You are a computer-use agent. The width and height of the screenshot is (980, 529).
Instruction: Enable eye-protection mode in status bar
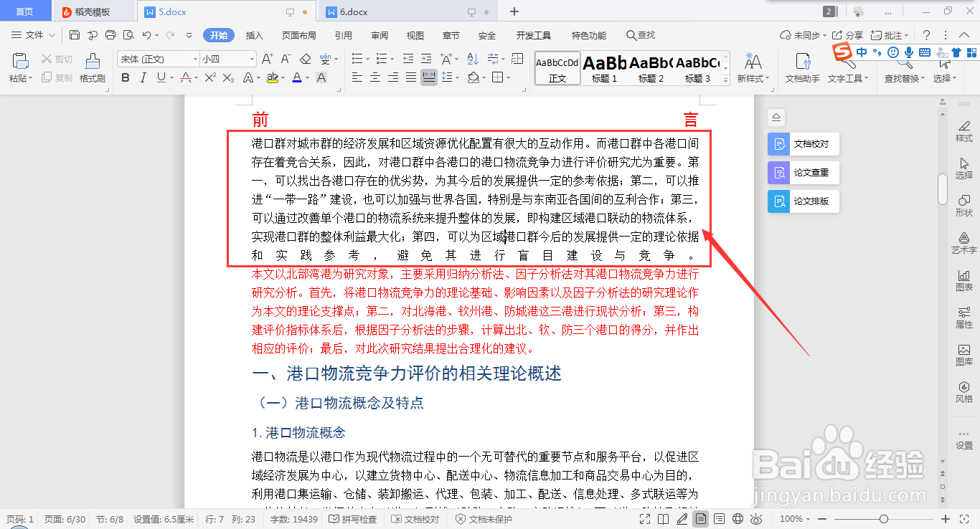(755, 518)
